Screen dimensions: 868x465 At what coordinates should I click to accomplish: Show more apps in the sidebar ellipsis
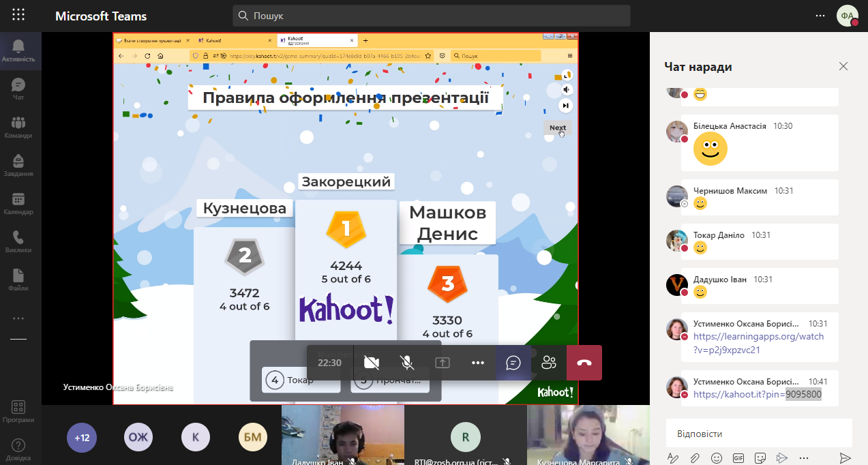point(18,318)
